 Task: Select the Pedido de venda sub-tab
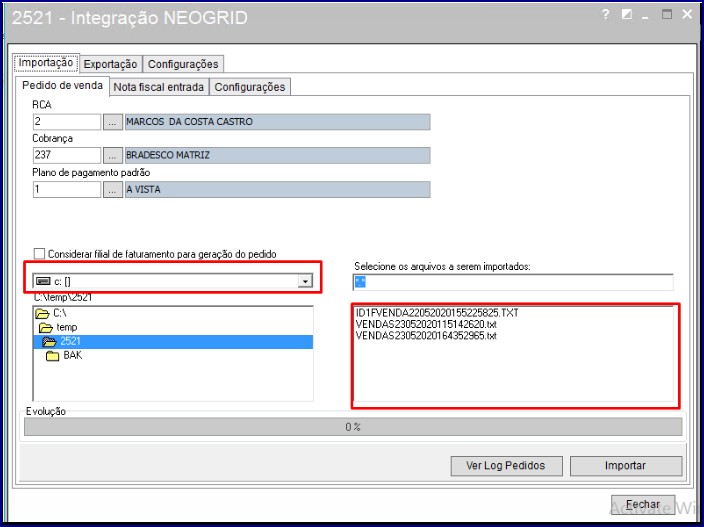62,85
